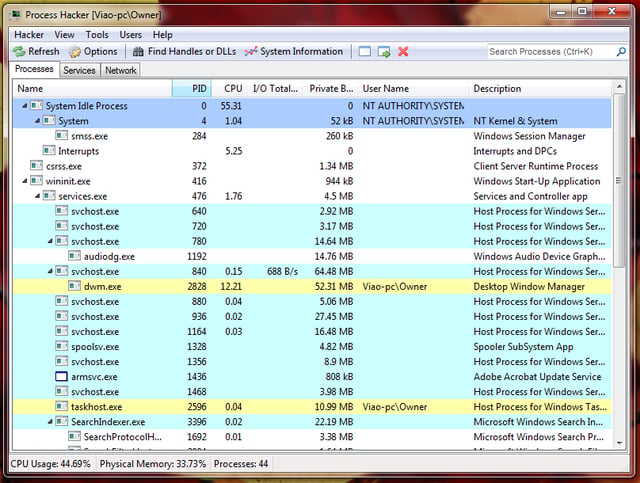640x483 pixels.
Task: Click icon of svchost.exe PID 880
Action: pos(62,301)
